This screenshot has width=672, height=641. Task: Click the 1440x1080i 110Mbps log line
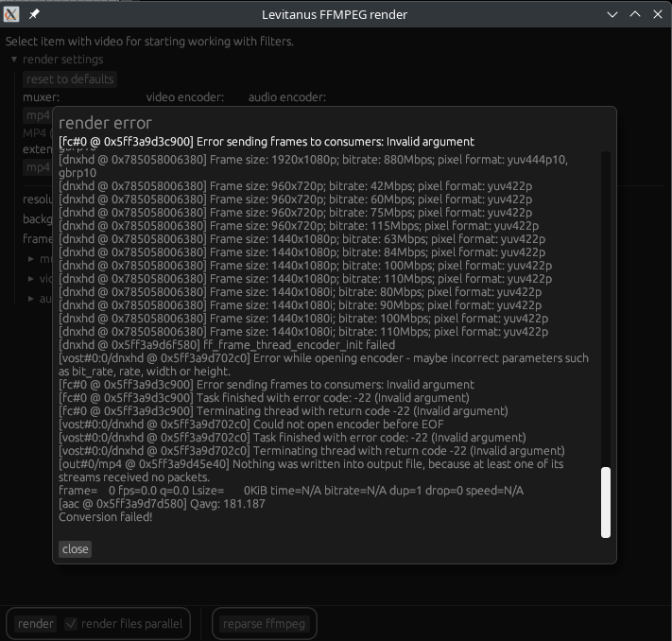[303, 332]
